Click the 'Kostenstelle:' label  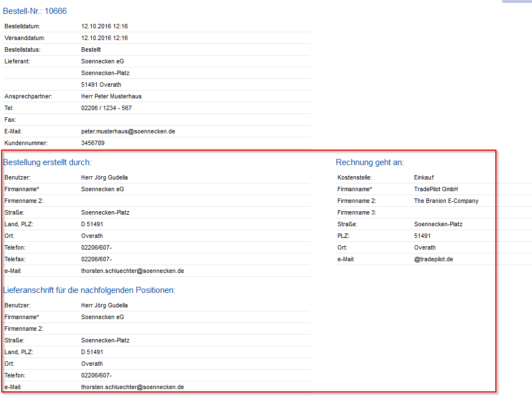(355, 177)
